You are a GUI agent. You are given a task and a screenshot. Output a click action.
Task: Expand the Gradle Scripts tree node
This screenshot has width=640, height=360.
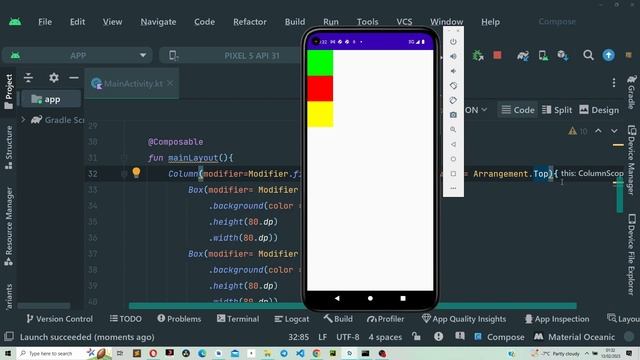point(23,120)
